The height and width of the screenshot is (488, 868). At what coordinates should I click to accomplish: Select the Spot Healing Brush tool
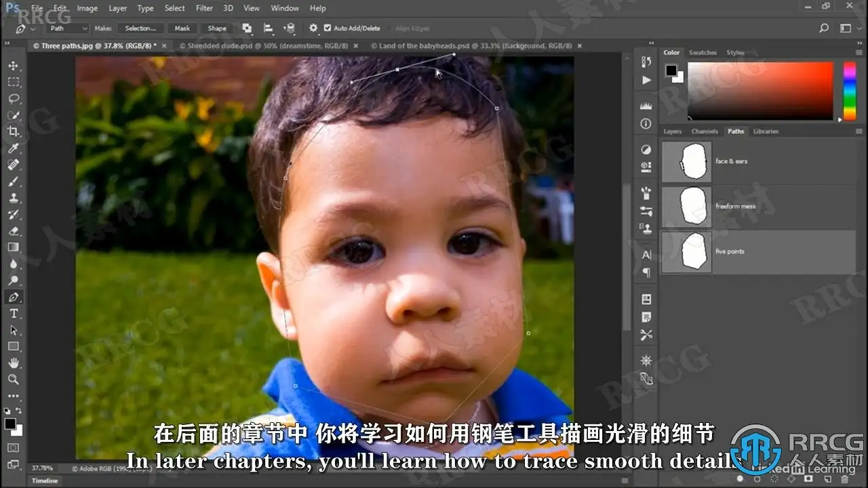pyautogui.click(x=13, y=165)
